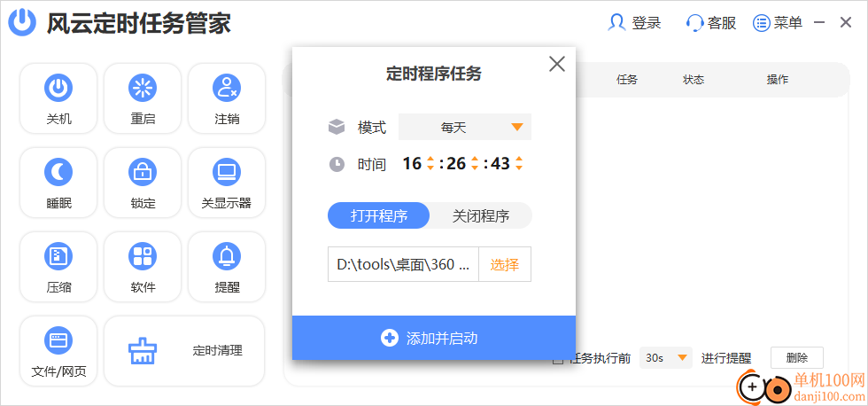Click 添加并启动 to add the task

(x=434, y=338)
